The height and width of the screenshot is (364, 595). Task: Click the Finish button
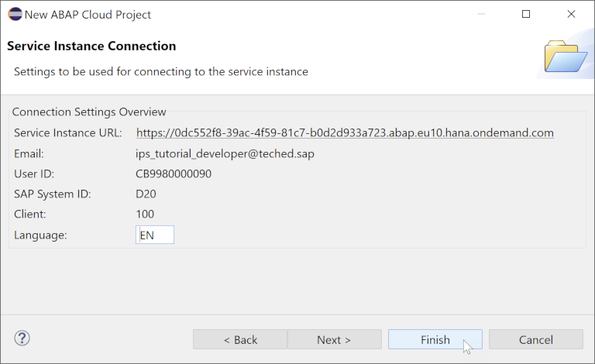(x=435, y=339)
